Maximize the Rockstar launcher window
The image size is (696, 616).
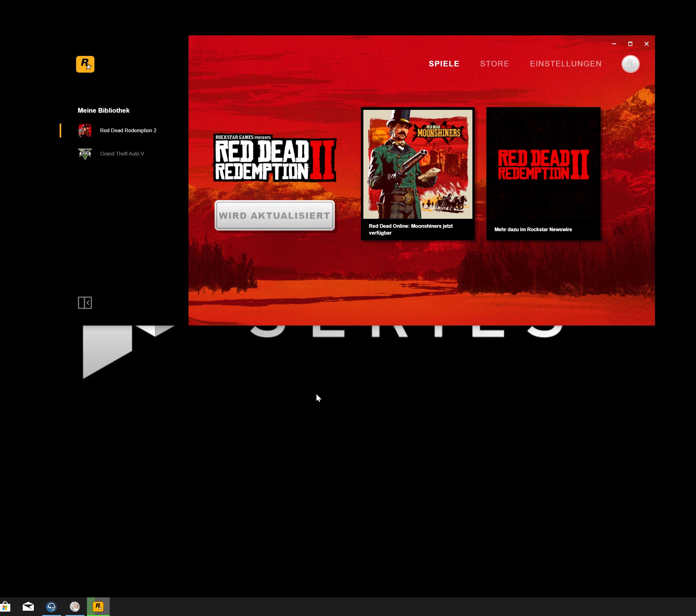pos(630,44)
